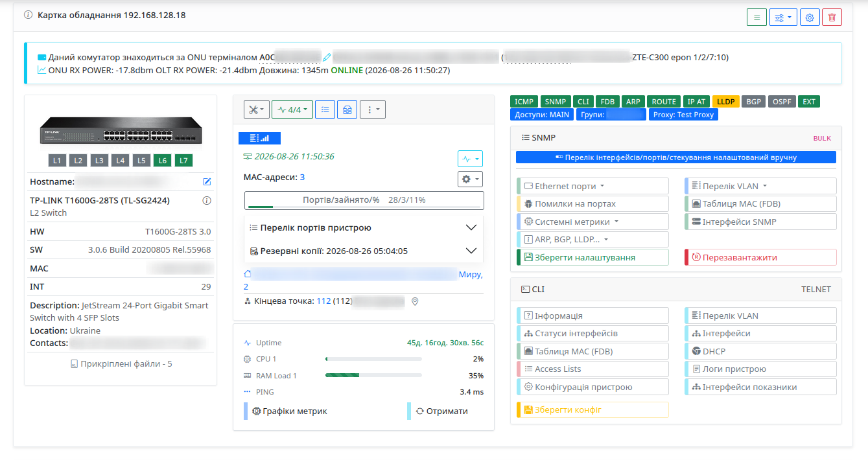Click the MAC-адреси count 3 link

pos(302,177)
